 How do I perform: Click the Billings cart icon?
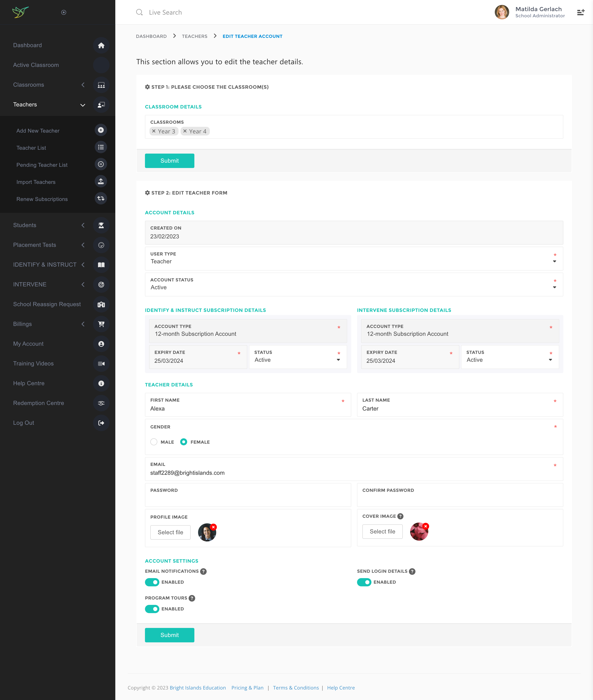click(101, 324)
